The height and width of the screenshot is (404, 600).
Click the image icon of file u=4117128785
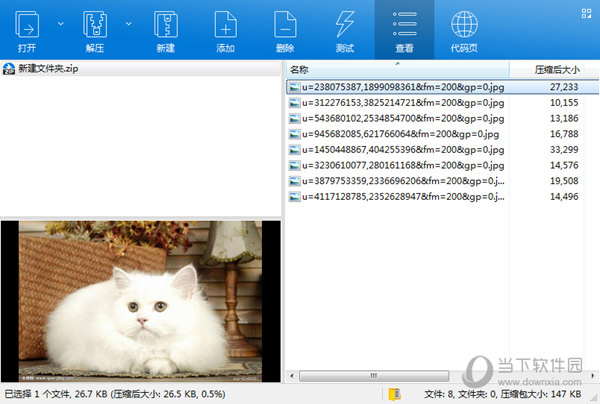[294, 197]
